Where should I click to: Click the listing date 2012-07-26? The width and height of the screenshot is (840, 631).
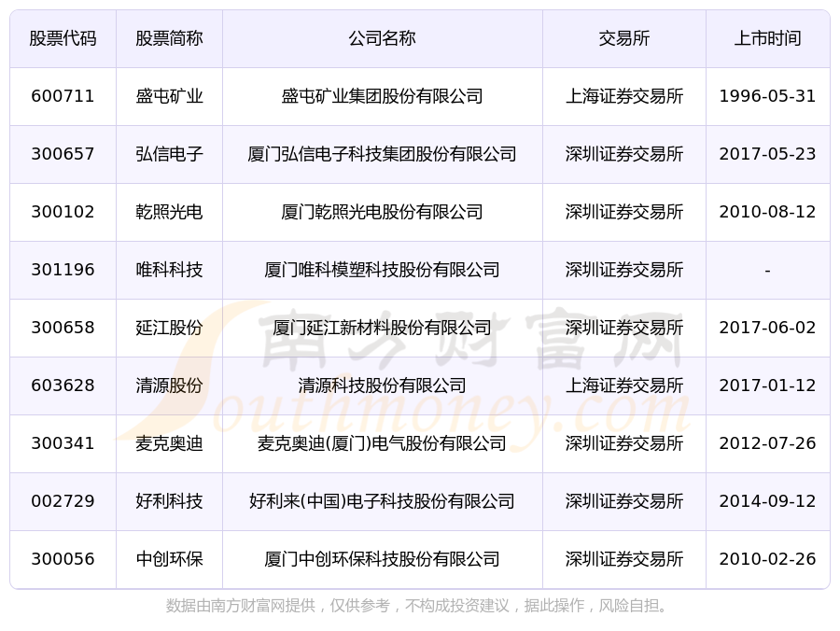(768, 443)
